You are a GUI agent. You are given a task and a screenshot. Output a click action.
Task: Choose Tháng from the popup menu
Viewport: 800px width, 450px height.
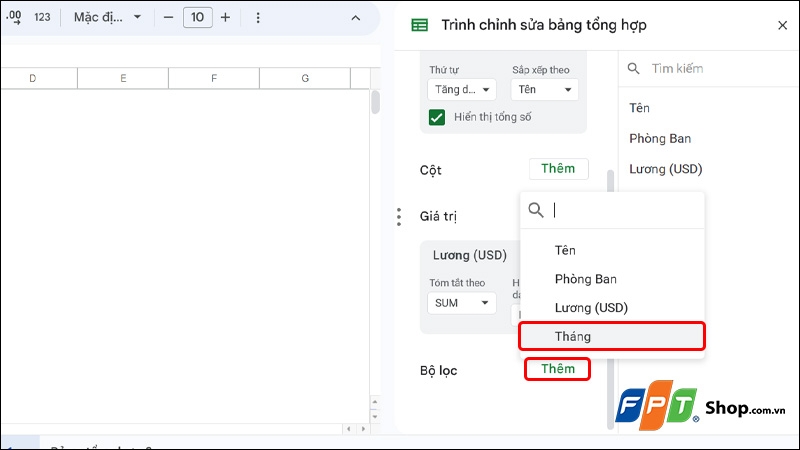(612, 336)
